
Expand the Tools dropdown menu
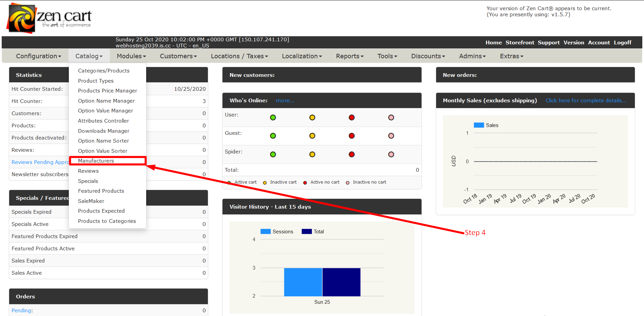pos(387,56)
